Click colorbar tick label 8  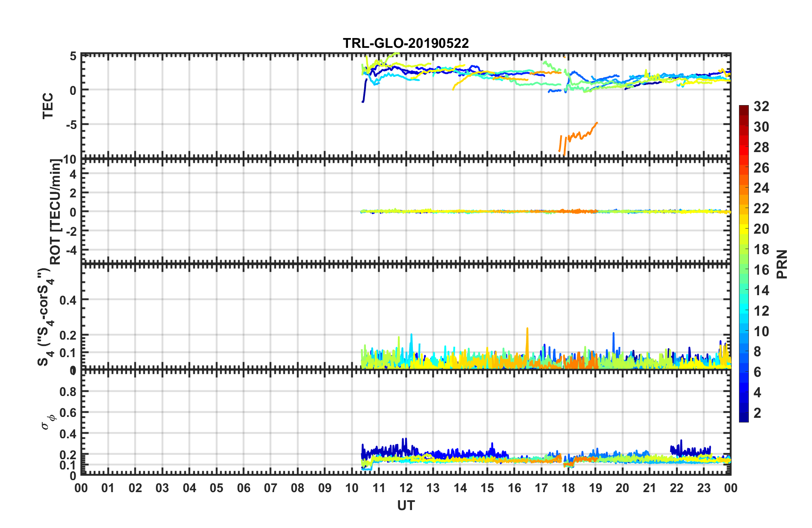[x=757, y=352]
